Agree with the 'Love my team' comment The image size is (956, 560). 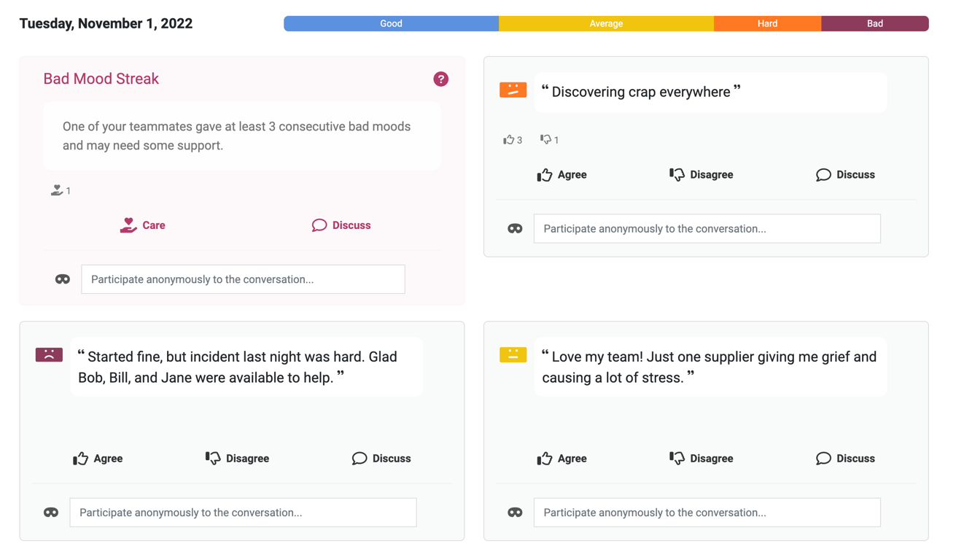point(561,459)
